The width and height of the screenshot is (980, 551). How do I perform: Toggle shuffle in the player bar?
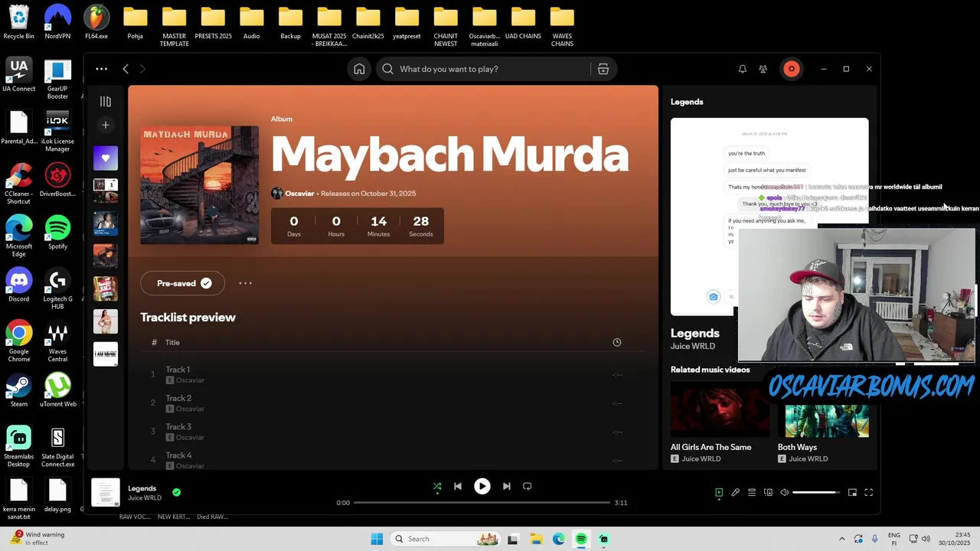tap(437, 486)
